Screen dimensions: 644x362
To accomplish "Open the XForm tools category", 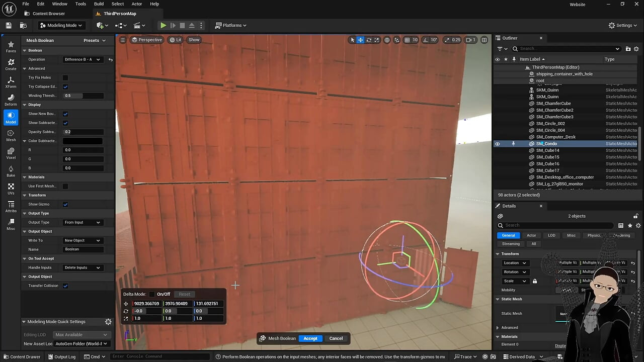I will pyautogui.click(x=11, y=82).
